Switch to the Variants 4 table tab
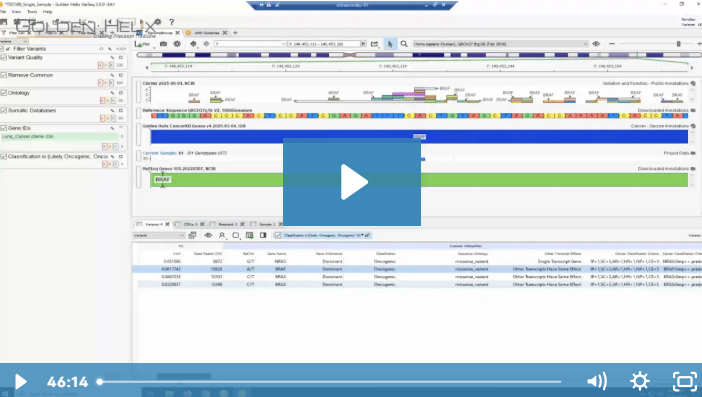702x397 pixels. click(x=154, y=224)
